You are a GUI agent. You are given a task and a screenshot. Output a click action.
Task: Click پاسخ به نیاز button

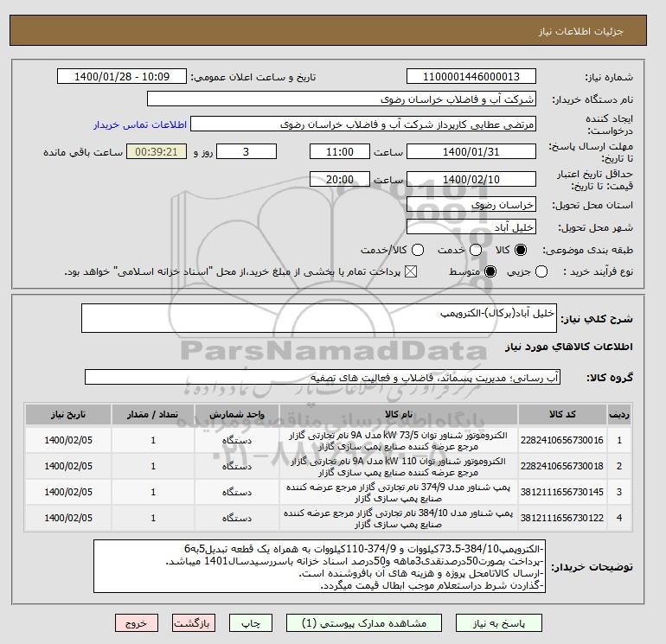pos(499,623)
